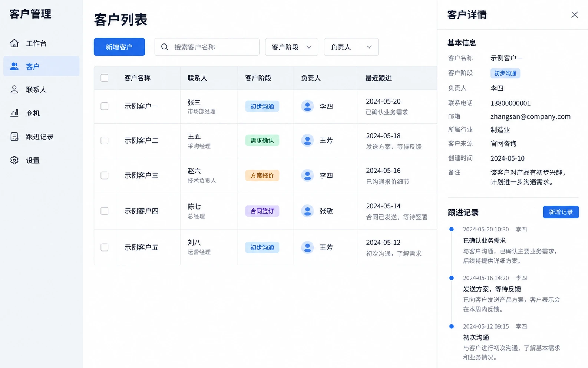Viewport: 588px width, 368px height.
Task: Click 李四 avatar in 示例客户三 row
Action: 307,175
